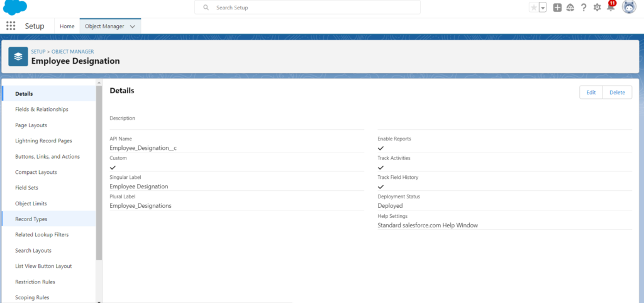The image size is (644, 303).
Task: Focus the Search Setup field
Action: pyautogui.click(x=307, y=8)
